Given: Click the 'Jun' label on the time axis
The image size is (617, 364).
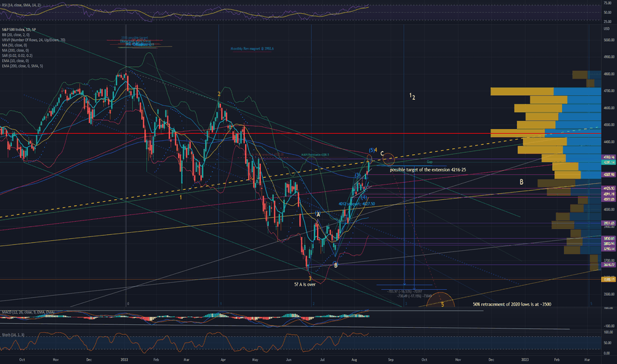Looking at the screenshot, I should (x=289, y=359).
